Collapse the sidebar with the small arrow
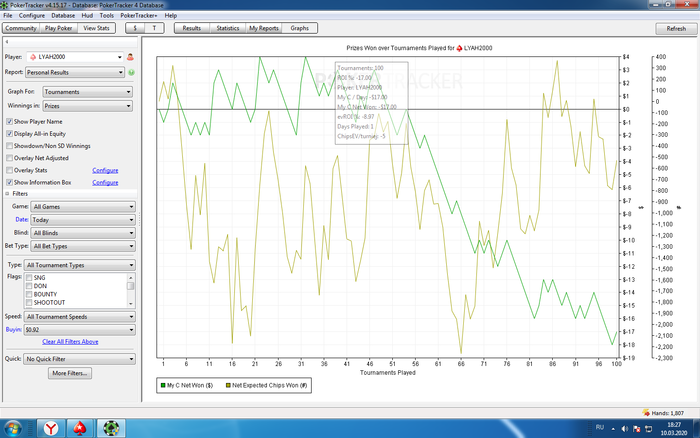 click(7, 42)
